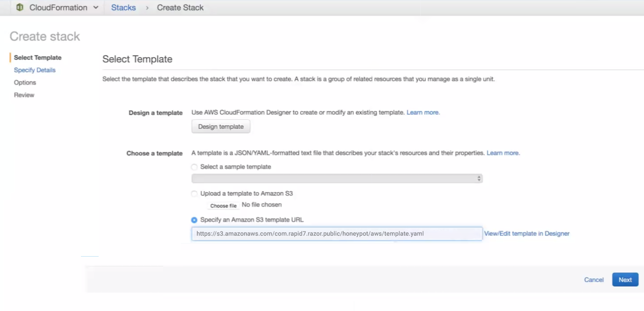Viewport: 644px width, 311px height.
Task: Click Create Stack breadcrumb text
Action: (x=180, y=8)
